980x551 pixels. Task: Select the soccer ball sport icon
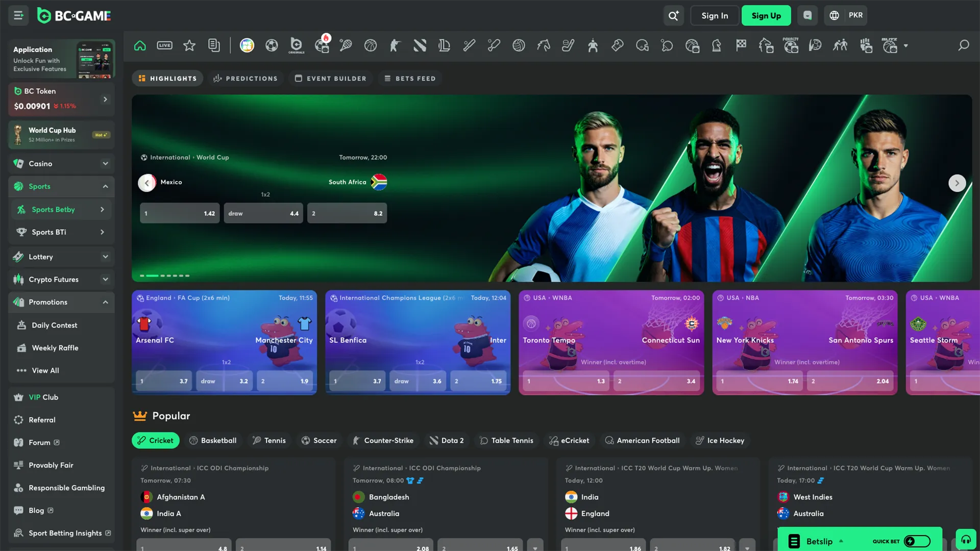pos(272,45)
